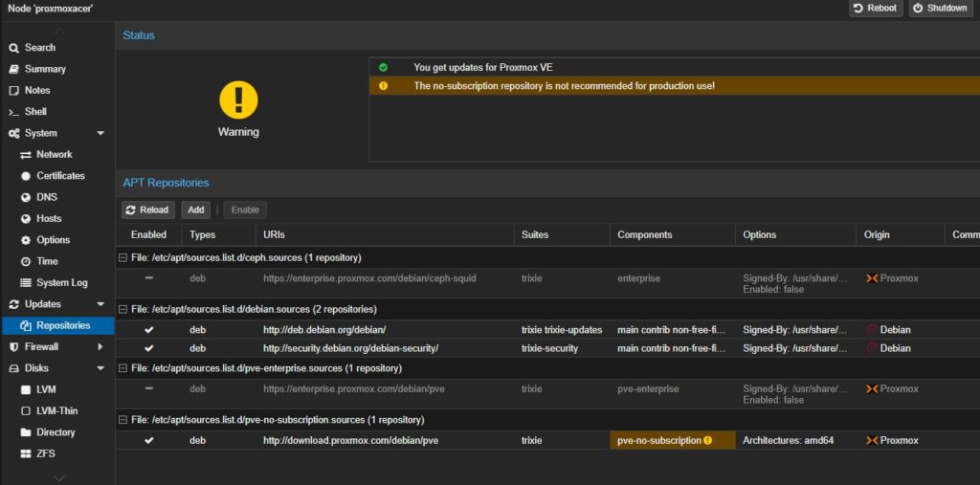The height and width of the screenshot is (485, 980).
Task: Click the yellow warning icon in the no-subscription message row
Action: click(x=383, y=86)
